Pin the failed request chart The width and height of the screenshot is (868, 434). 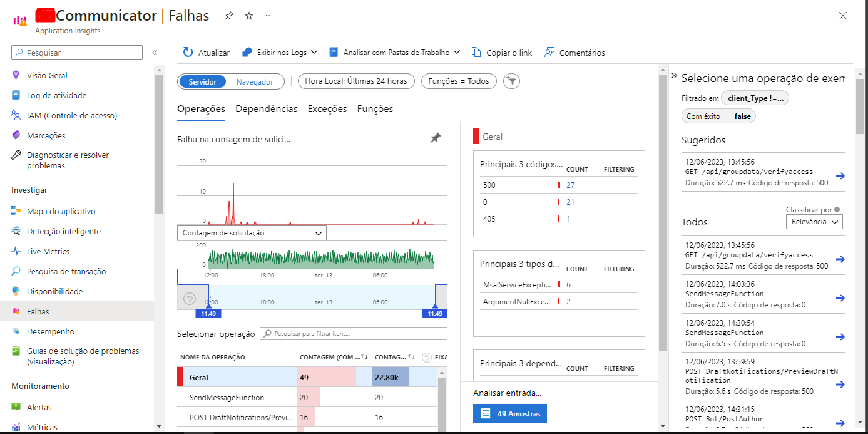tap(435, 139)
